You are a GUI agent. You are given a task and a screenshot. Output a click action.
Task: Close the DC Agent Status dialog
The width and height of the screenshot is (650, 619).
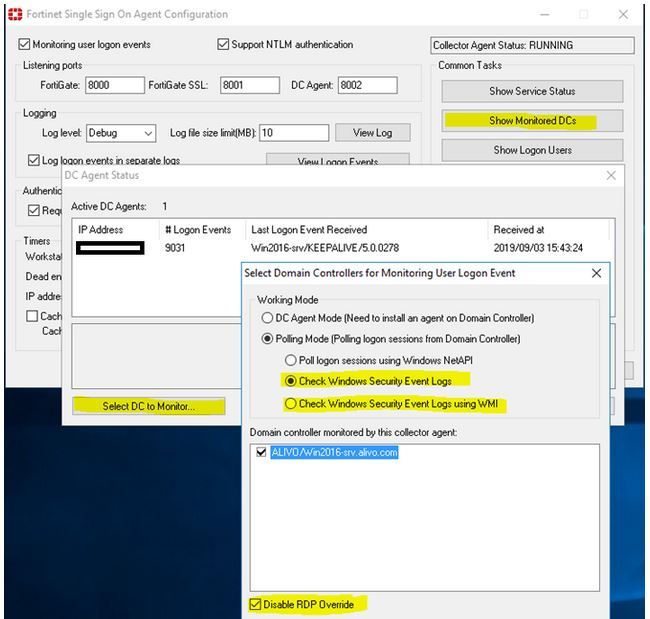pyautogui.click(x=611, y=175)
